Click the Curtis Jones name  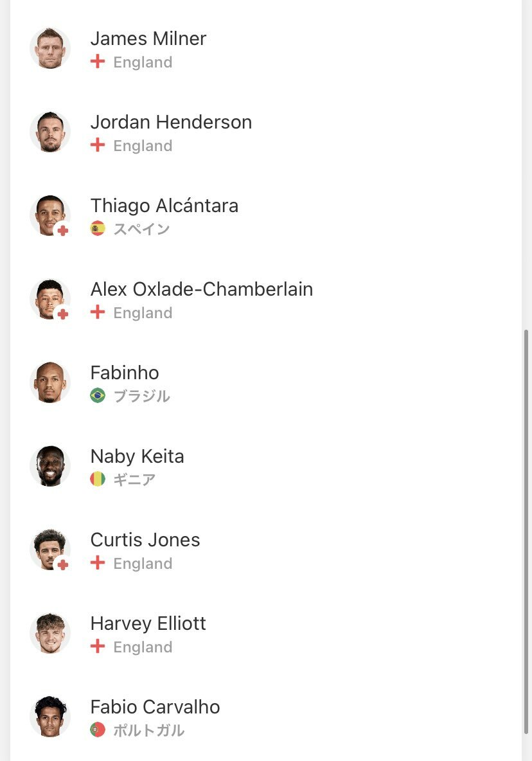point(145,540)
